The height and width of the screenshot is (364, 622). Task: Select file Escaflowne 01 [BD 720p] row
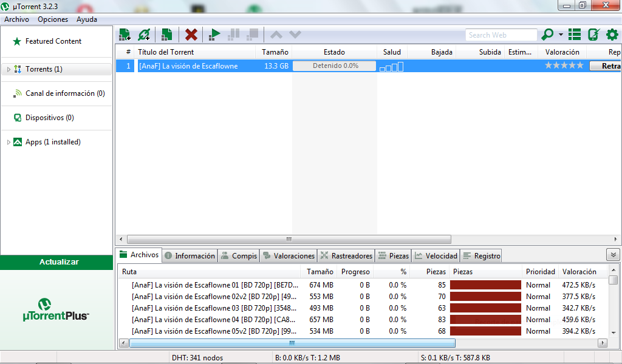click(363, 285)
